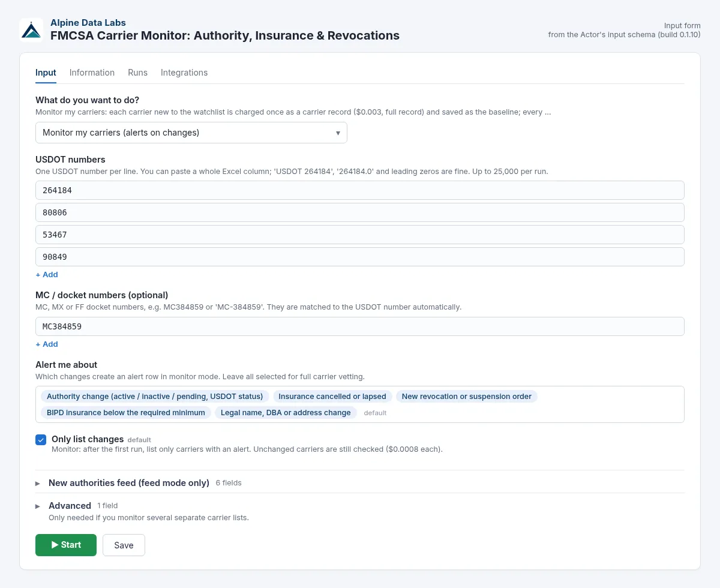Click the 'Input form' text at top right

pos(682,26)
